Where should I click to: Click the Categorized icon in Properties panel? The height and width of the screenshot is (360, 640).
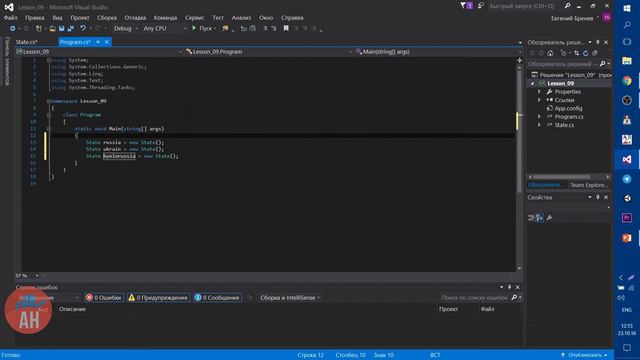point(531,218)
